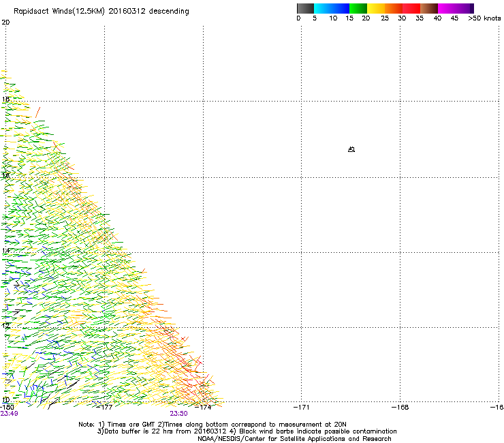The height and width of the screenshot is (443, 504).
Task: Click the NOAA/NESDIS credit line
Action: pyautogui.click(x=294, y=439)
